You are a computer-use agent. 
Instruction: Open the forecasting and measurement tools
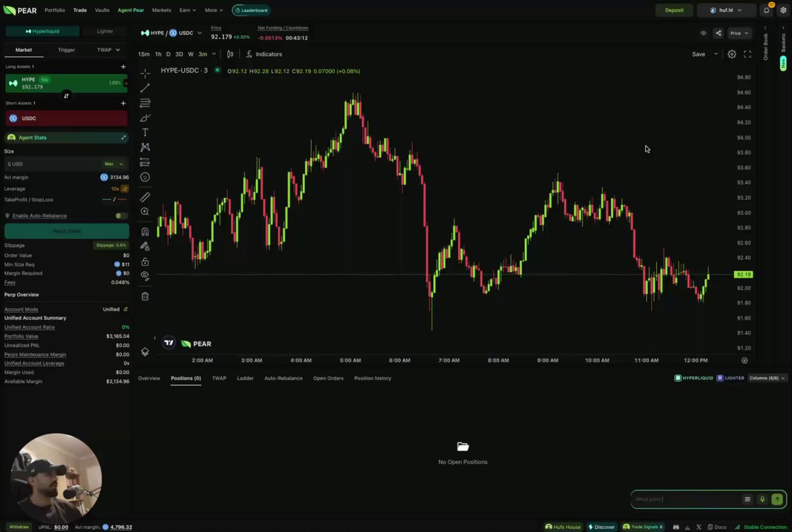tap(145, 162)
